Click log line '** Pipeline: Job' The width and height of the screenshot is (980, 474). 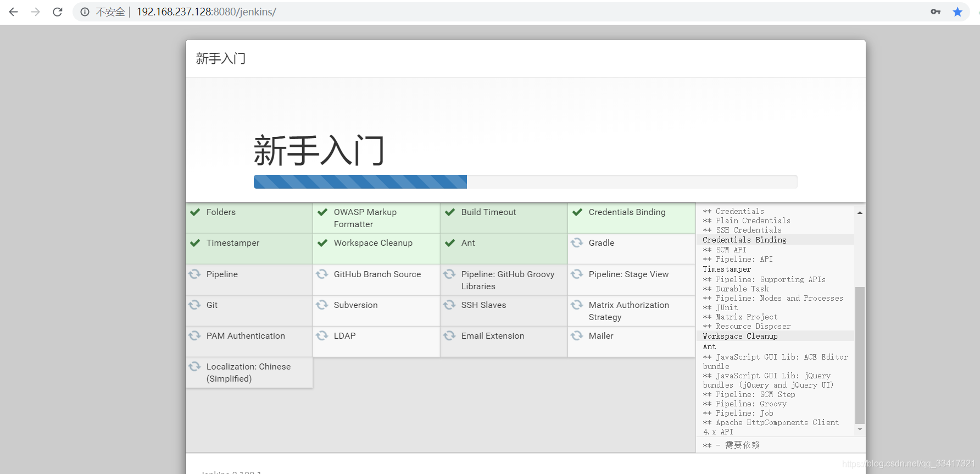click(x=738, y=414)
